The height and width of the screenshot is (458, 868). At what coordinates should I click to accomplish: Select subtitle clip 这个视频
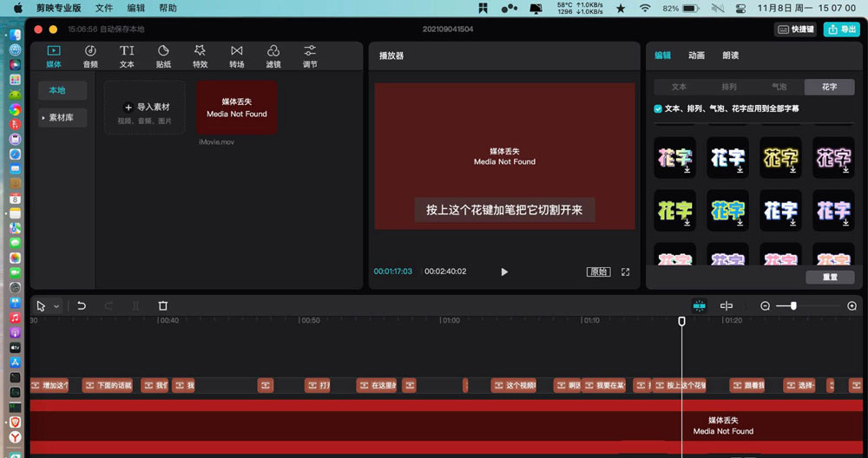pyautogui.click(x=514, y=385)
